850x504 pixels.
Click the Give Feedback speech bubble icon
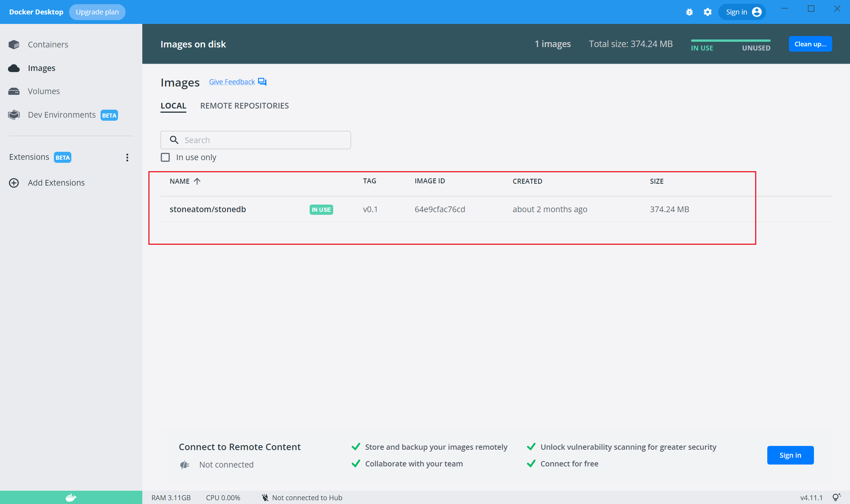pos(262,82)
